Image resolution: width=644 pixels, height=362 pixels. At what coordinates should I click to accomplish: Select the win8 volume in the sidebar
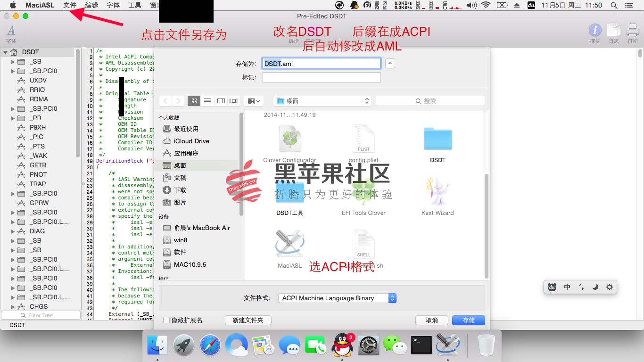181,240
